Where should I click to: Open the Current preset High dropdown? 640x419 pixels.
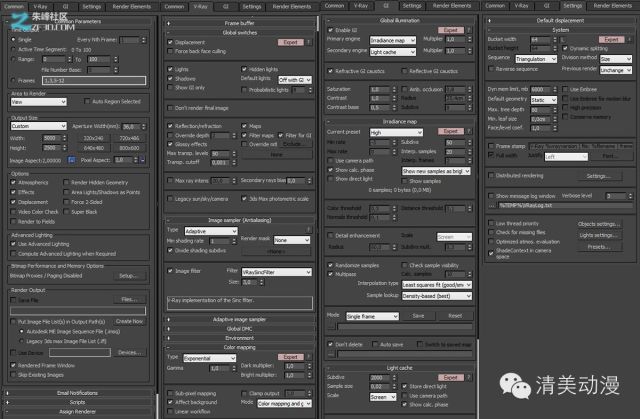396,132
